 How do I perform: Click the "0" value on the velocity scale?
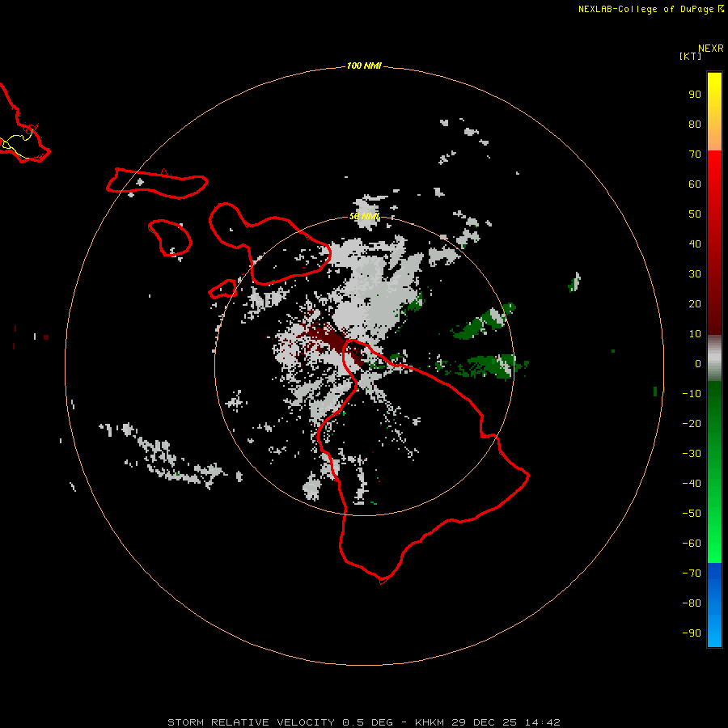tap(698, 364)
